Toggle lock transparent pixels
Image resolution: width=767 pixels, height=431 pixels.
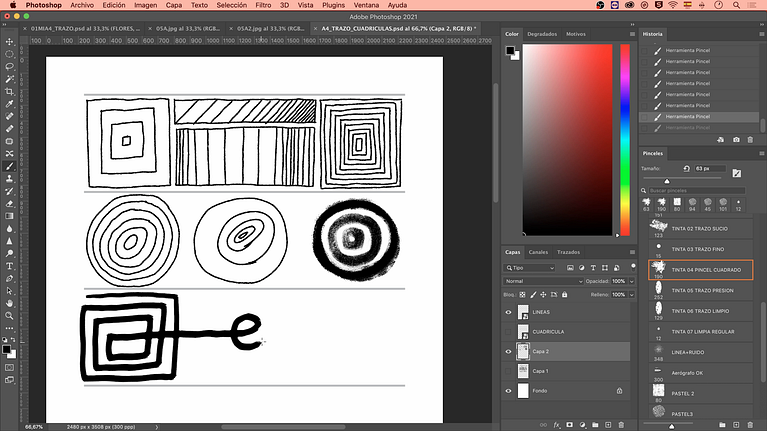coord(522,295)
